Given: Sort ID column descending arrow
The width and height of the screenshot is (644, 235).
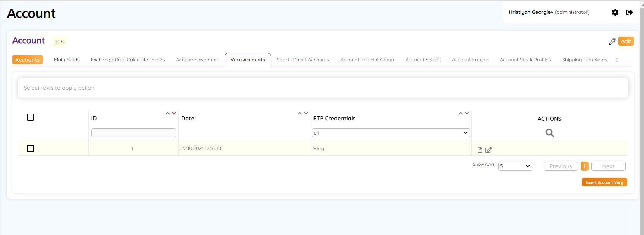Looking at the screenshot, I should click(174, 113).
